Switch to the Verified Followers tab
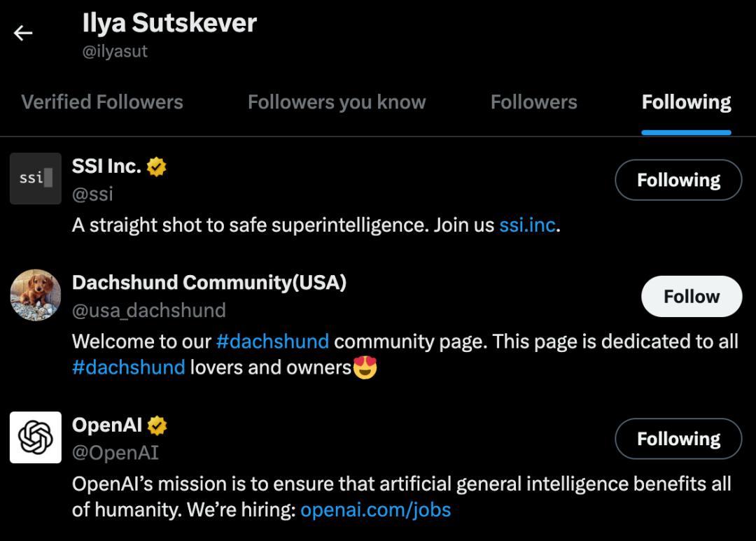 coord(102,102)
